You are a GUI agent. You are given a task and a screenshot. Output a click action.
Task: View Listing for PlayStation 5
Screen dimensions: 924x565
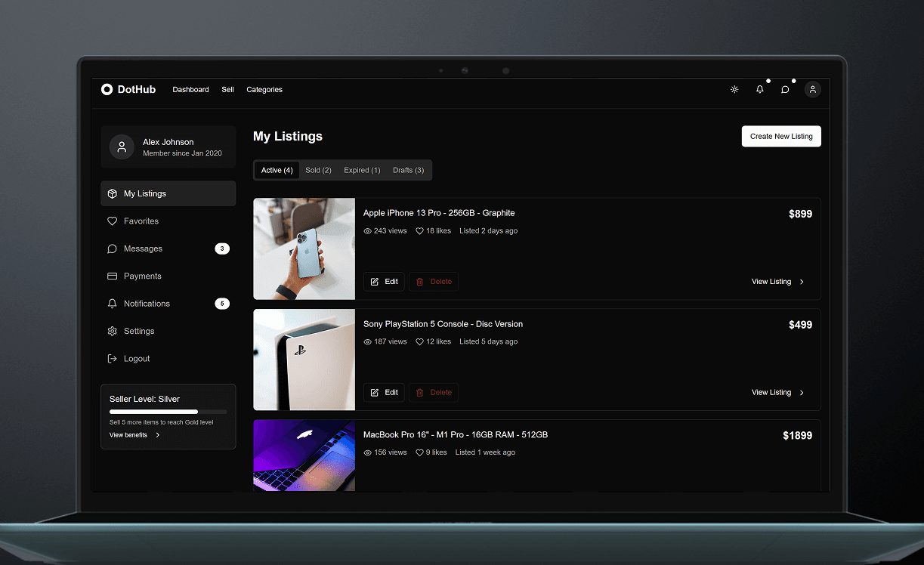coord(778,393)
